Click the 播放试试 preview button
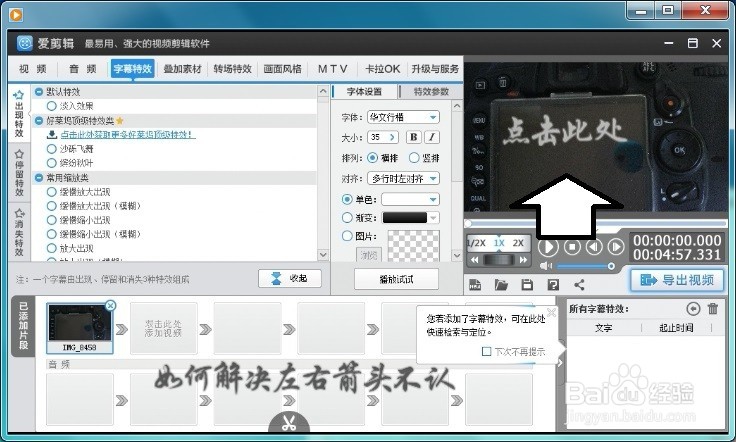This screenshot has height=442, width=736. coord(396,279)
